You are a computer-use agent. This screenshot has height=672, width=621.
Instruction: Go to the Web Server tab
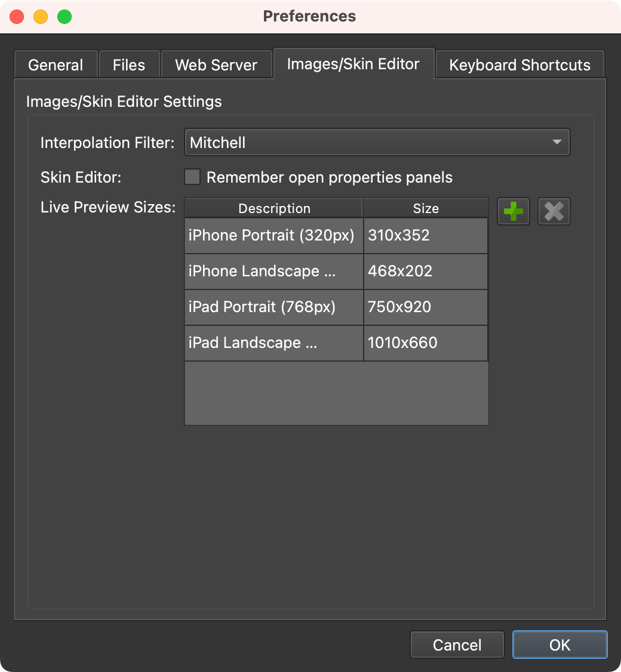pyautogui.click(x=216, y=64)
